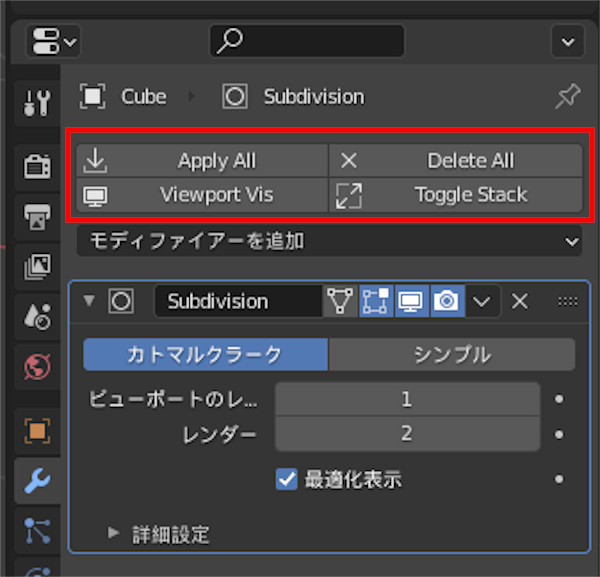Screen dimensions: 600x577
Task: Click the Subdivision modifier icon in breadcrumb
Action: 235,96
